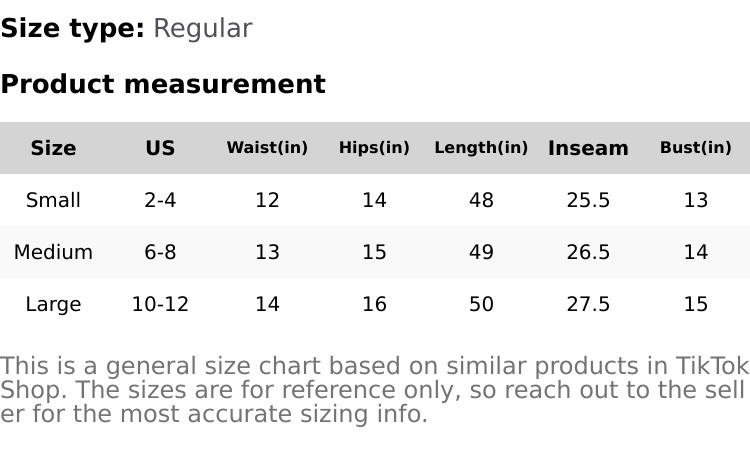
Task: Select the US 6-8 size cell
Action: tap(160, 252)
